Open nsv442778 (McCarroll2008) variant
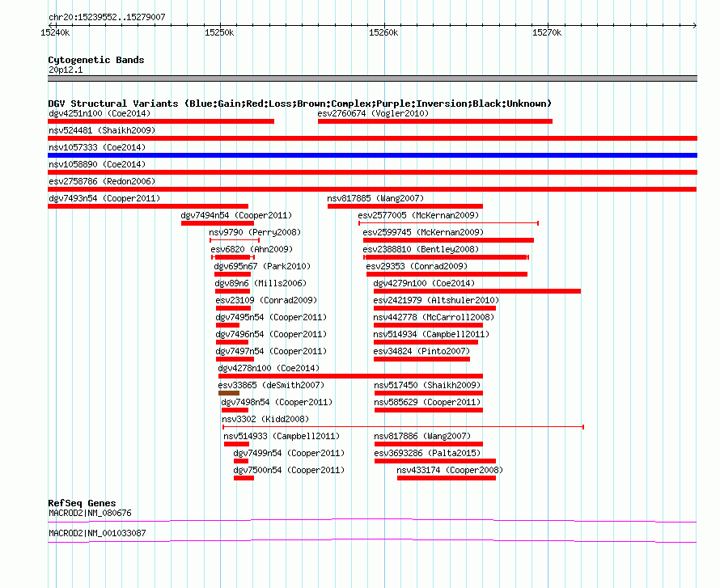The image size is (720, 588). click(x=434, y=317)
